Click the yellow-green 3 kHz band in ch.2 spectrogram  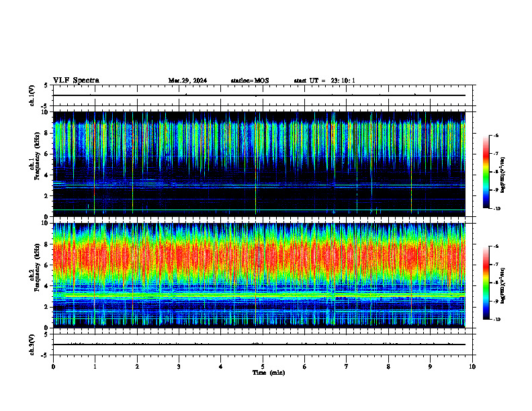(x=259, y=295)
